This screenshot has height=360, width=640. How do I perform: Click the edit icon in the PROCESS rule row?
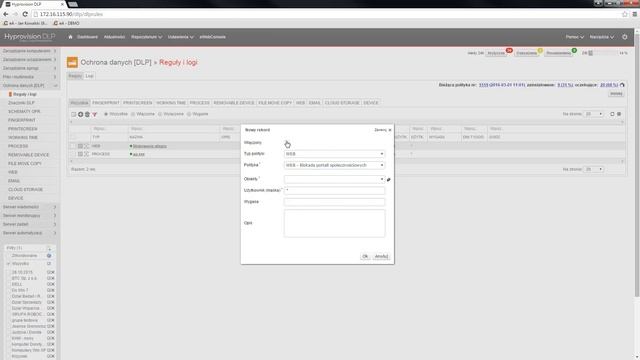click(80, 154)
